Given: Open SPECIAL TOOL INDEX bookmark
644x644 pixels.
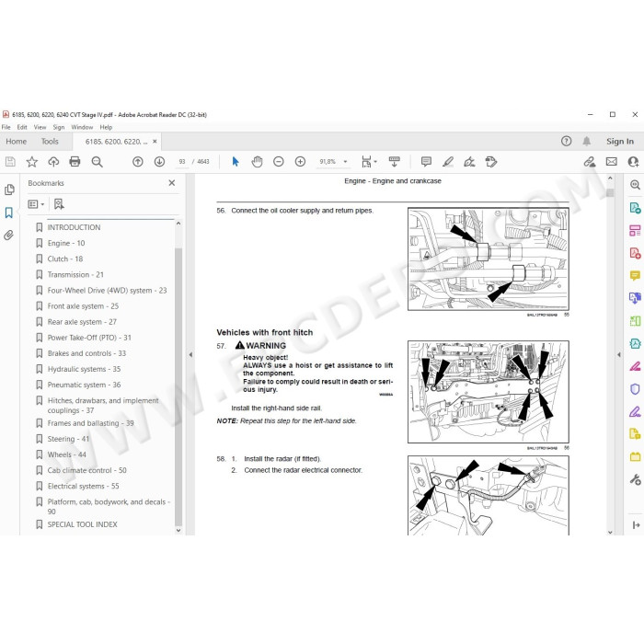Looking at the screenshot, I should [83, 524].
